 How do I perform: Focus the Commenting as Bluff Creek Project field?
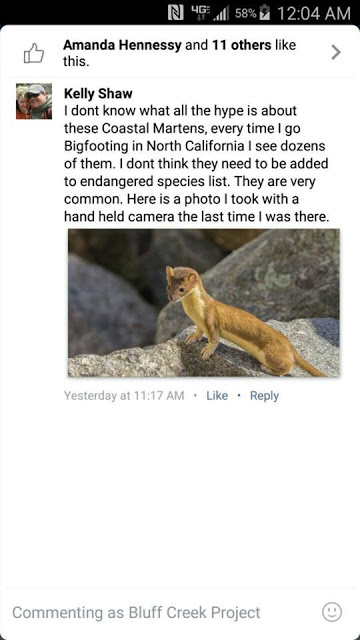(163, 612)
